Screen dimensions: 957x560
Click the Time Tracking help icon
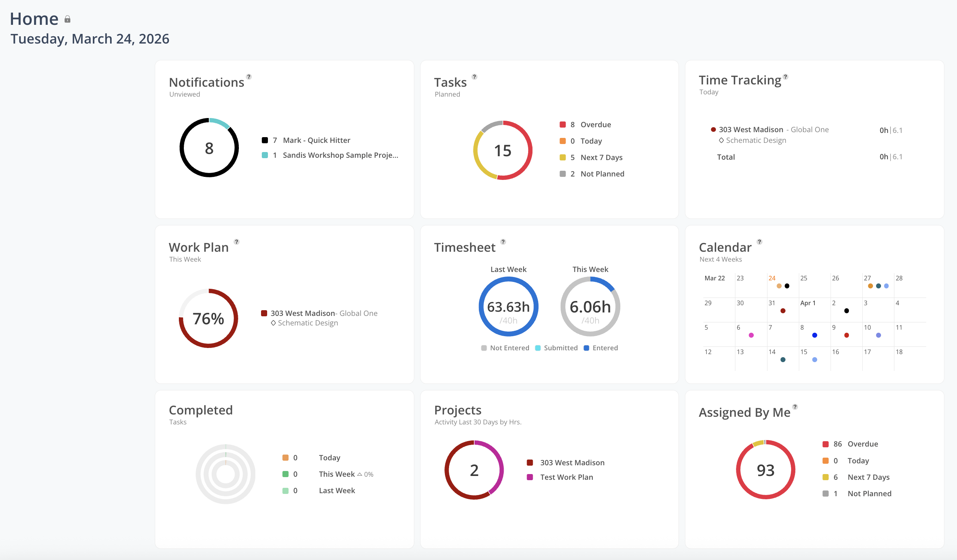785,77
